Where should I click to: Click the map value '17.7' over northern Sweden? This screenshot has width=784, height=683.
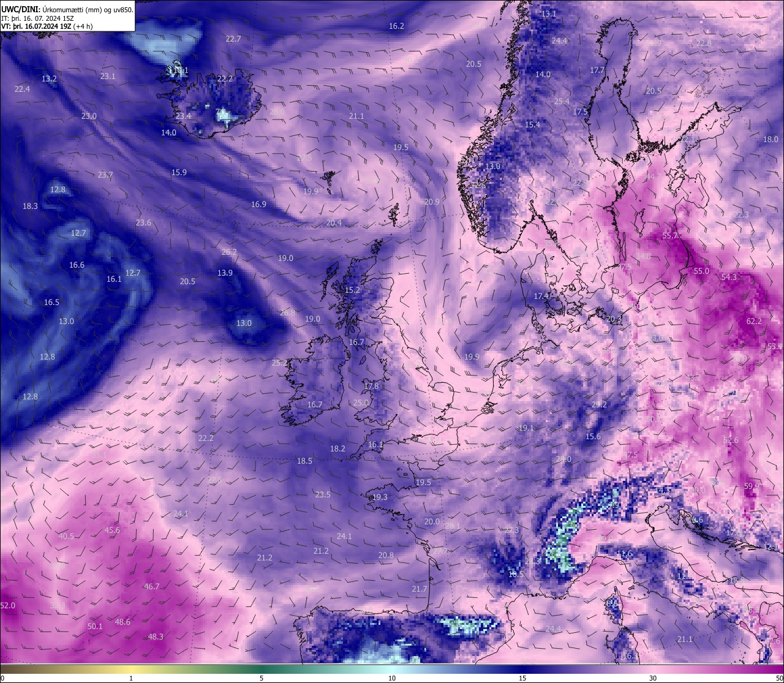point(597,70)
